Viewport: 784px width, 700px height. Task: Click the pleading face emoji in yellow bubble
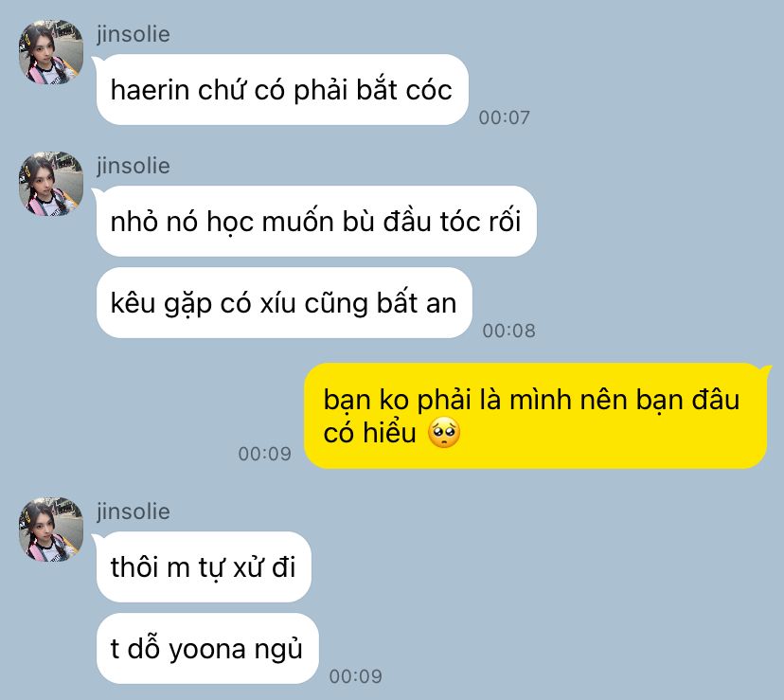coord(444,433)
